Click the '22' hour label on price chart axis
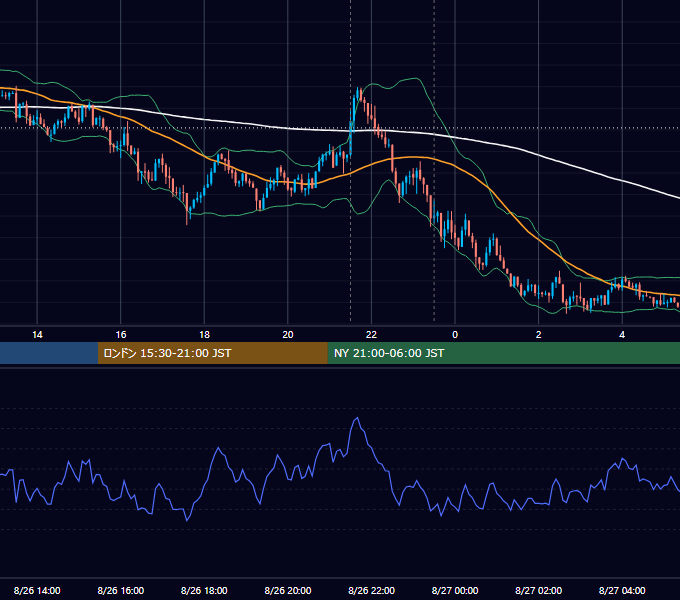The height and width of the screenshot is (600, 680). click(x=371, y=335)
